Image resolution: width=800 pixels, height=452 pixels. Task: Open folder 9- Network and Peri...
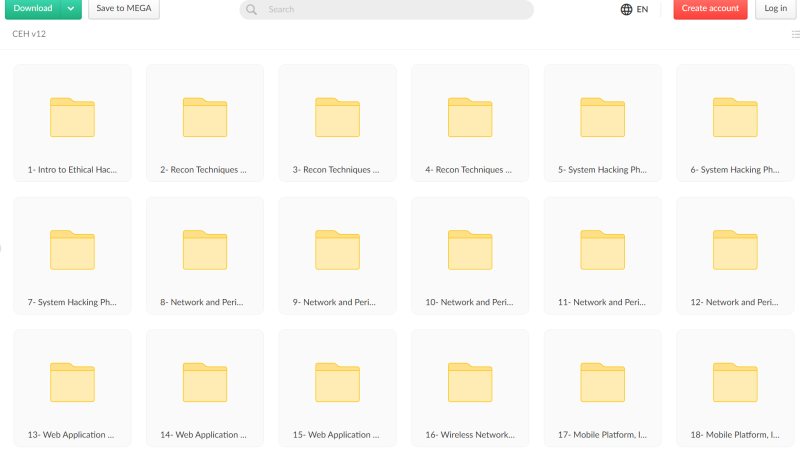pyautogui.click(x=337, y=255)
